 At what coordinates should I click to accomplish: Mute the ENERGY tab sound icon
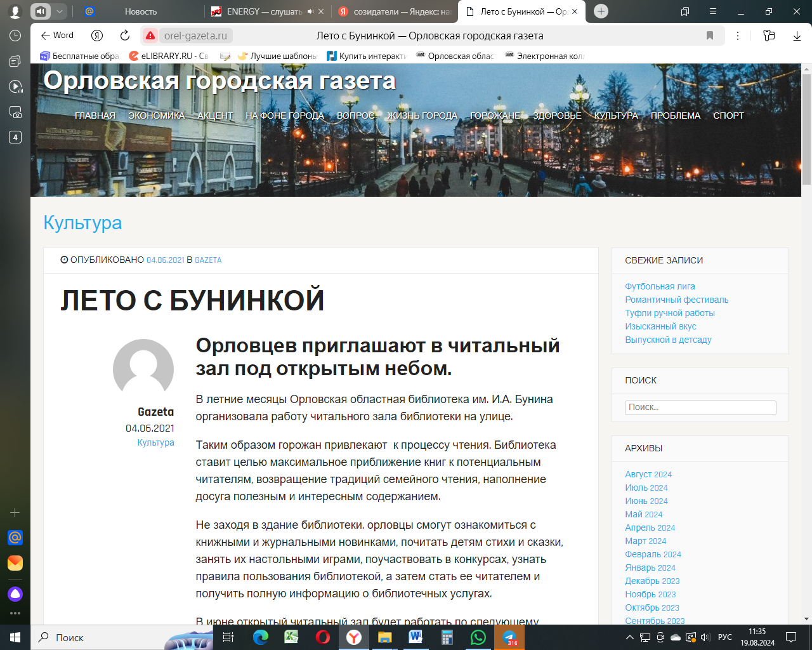(x=310, y=11)
